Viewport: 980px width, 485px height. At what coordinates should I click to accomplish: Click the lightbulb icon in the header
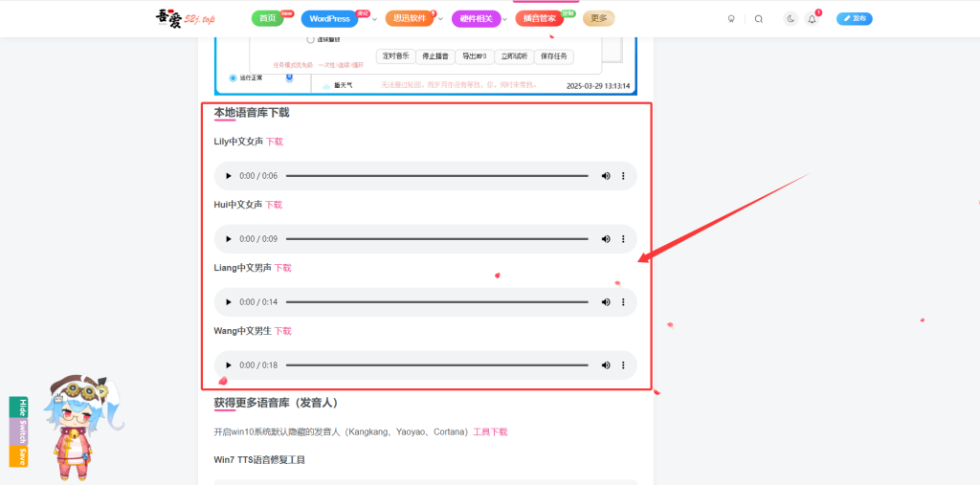coord(732,18)
